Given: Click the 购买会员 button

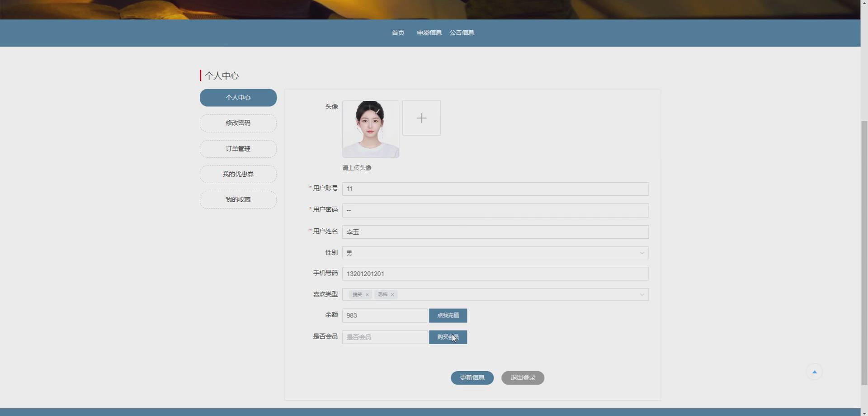Looking at the screenshot, I should [x=448, y=337].
